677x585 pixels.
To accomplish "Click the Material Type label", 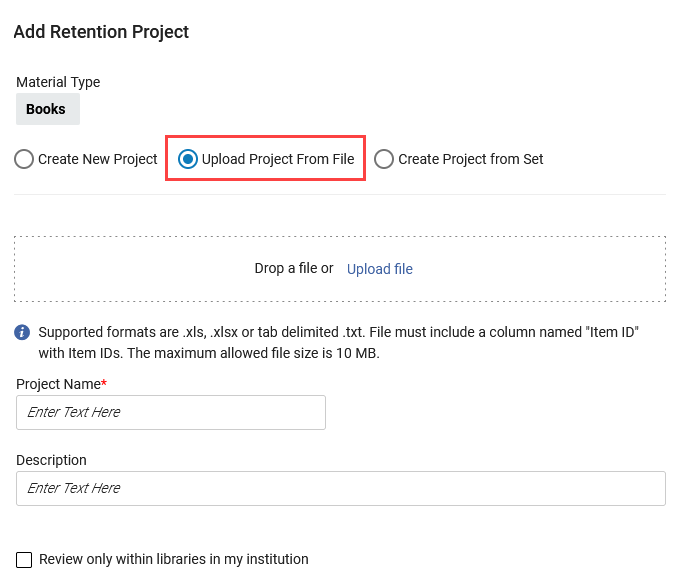I will pos(58,82).
